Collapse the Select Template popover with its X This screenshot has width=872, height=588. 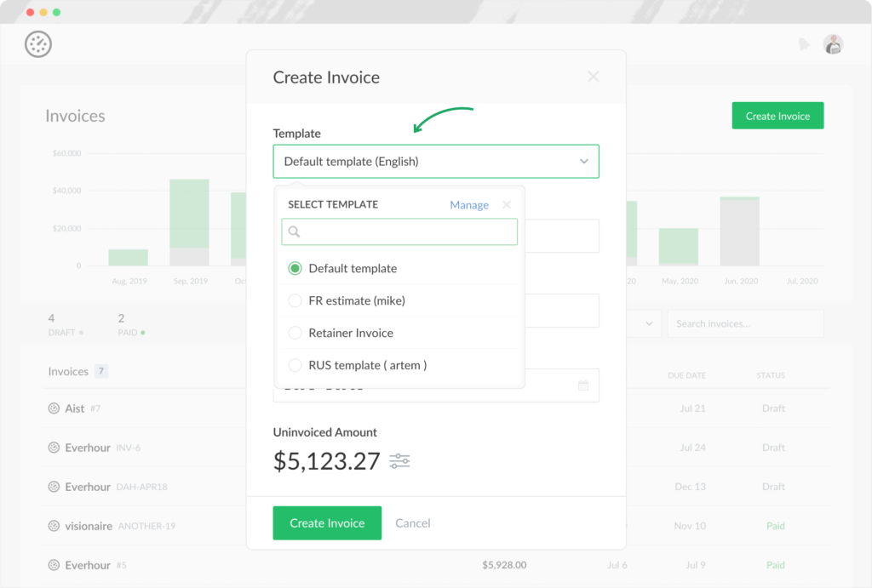tap(507, 204)
